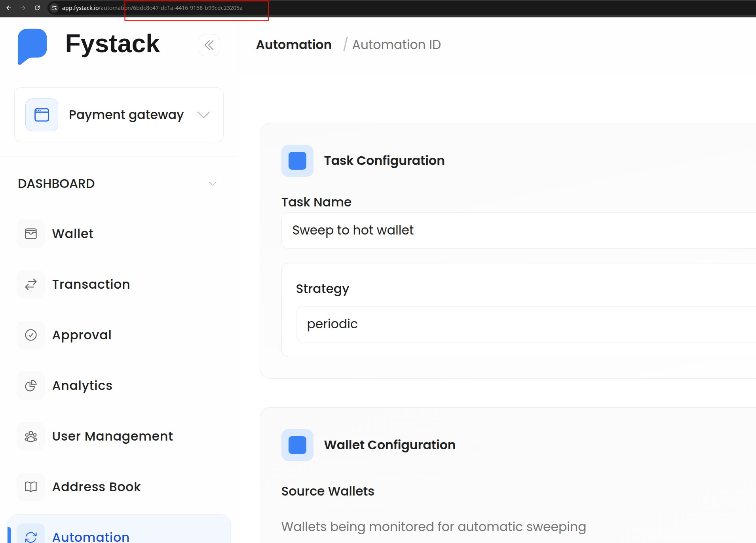Go to Analytics page in sidebar
The image size is (756, 543).
coord(82,386)
